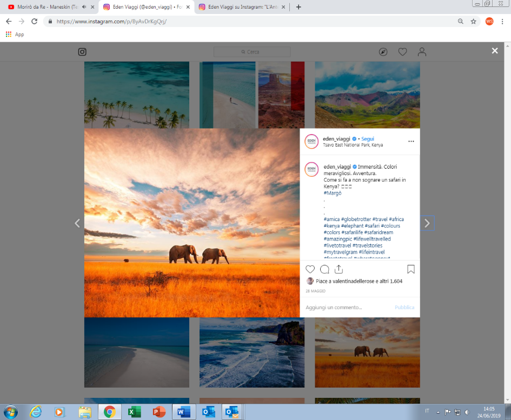Mute the YouTube tab speaker icon

(84, 7)
